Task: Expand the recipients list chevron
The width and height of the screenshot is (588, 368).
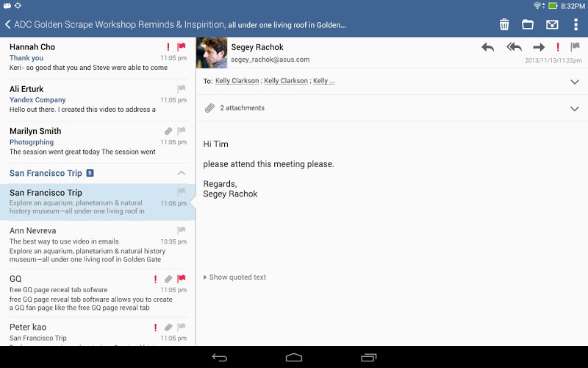Action: 575,82
